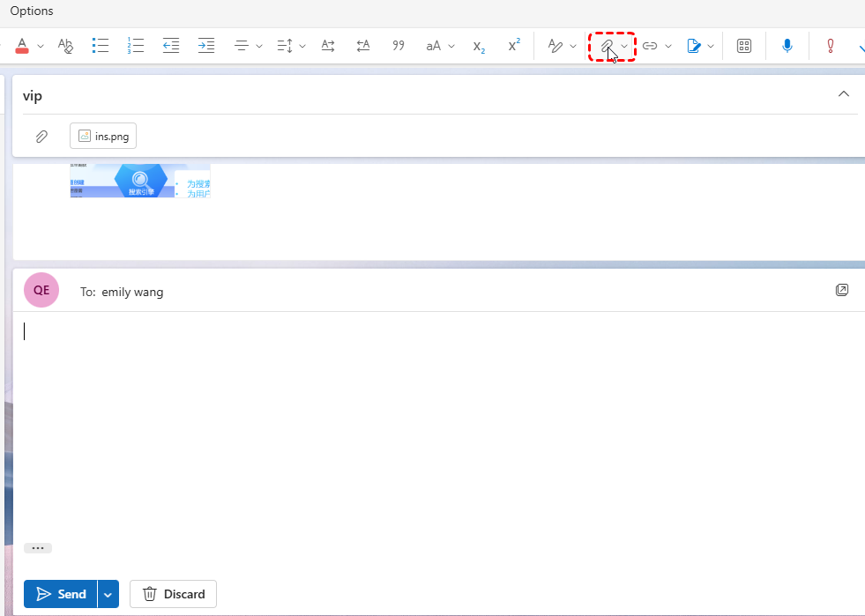
Task: Expand the styles dropdown arrow
Action: (573, 47)
